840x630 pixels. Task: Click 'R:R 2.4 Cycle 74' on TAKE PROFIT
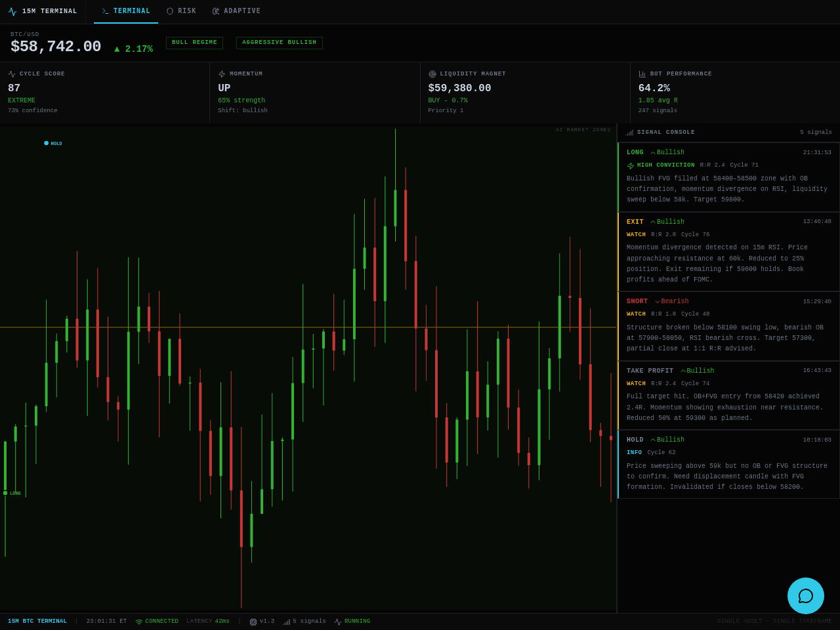click(x=681, y=384)
